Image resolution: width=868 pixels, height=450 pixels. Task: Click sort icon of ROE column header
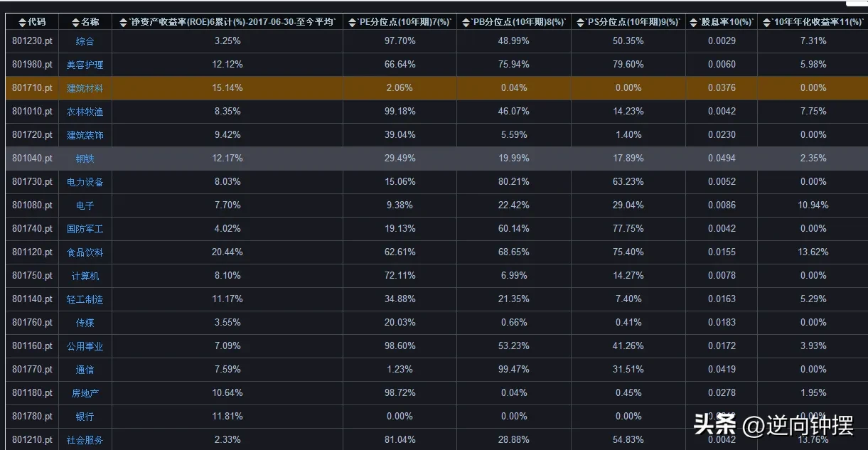[124, 22]
